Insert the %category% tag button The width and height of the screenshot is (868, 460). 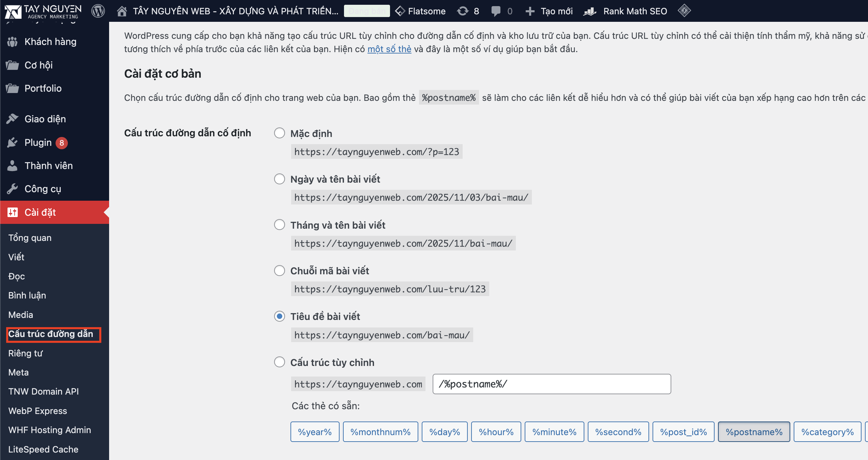click(x=828, y=431)
